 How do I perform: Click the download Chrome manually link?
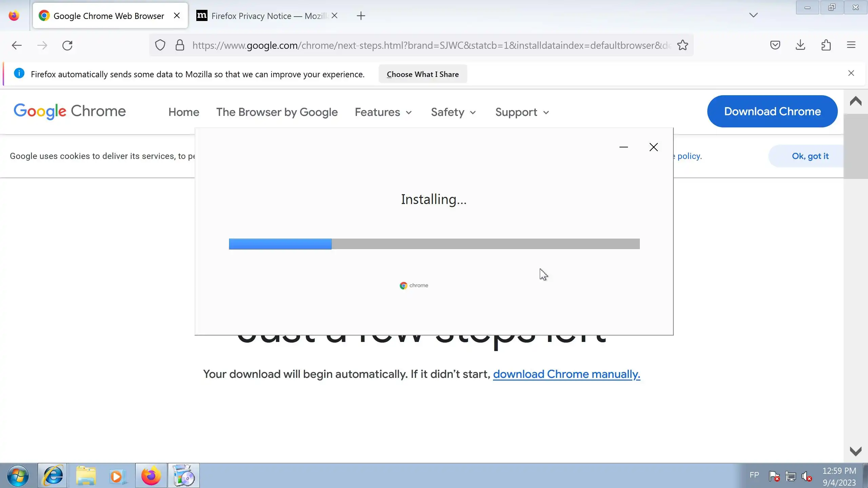(x=566, y=374)
